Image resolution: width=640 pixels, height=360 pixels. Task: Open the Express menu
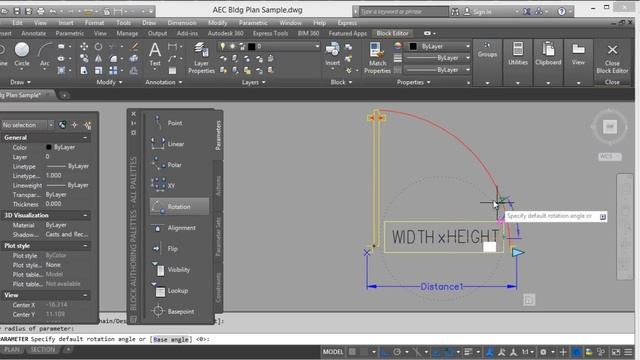point(347,23)
